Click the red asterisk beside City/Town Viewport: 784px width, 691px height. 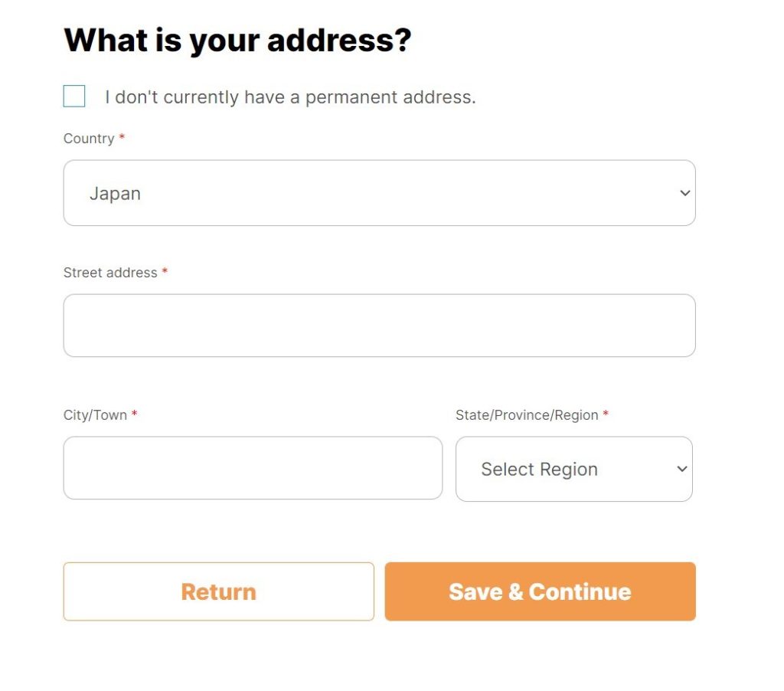click(135, 414)
